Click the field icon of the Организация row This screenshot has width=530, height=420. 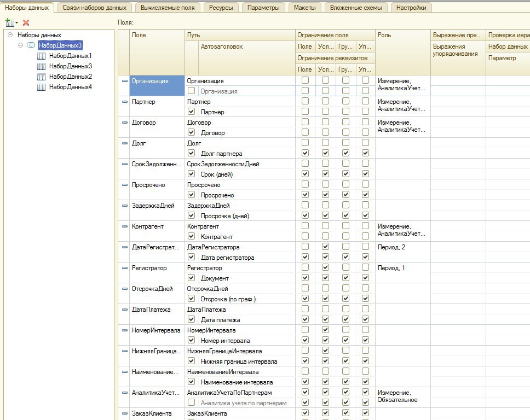pyautogui.click(x=125, y=81)
